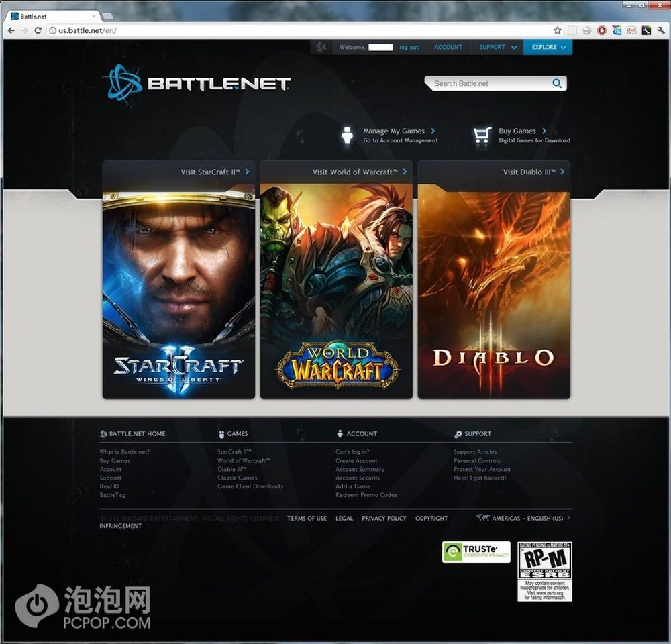Click the Infringement footer link
Image resolution: width=671 pixels, height=644 pixels.
[x=120, y=526]
